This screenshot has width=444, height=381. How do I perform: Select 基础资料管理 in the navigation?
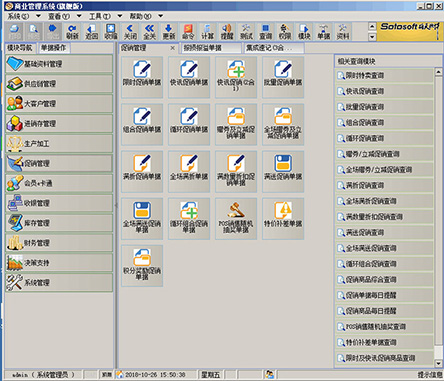tap(59, 64)
